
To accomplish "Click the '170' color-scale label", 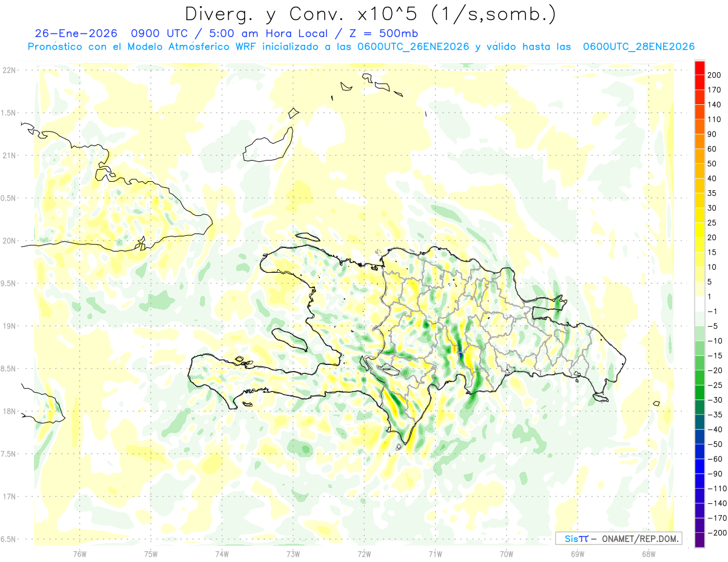I will click(x=715, y=90).
